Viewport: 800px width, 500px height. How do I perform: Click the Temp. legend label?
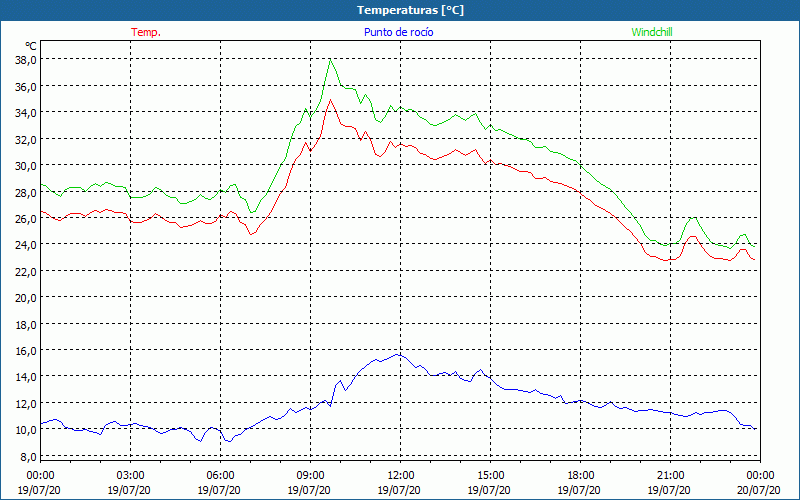tap(146, 32)
